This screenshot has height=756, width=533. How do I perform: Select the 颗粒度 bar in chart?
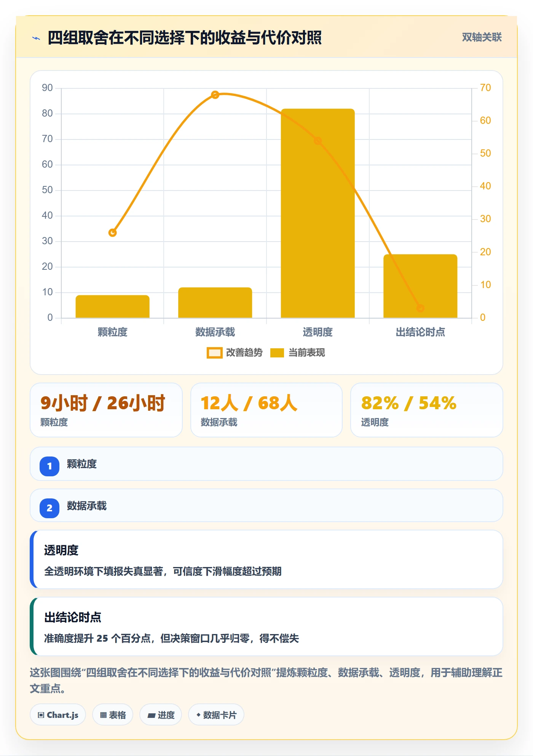[112, 306]
